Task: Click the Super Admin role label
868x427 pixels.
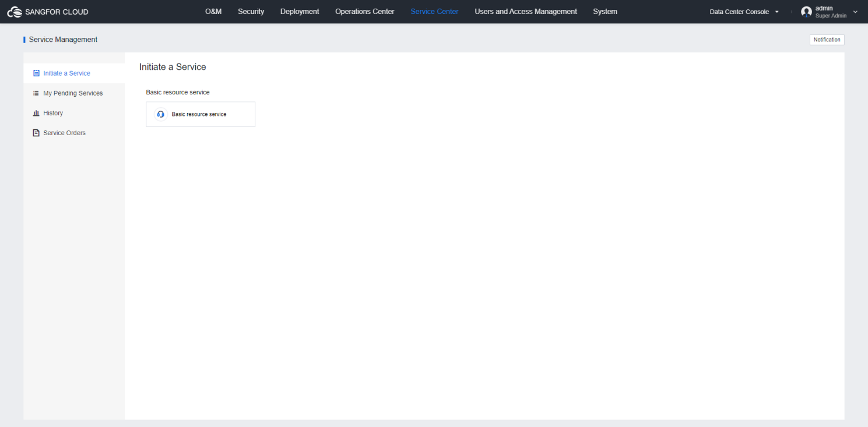Action: click(x=831, y=16)
